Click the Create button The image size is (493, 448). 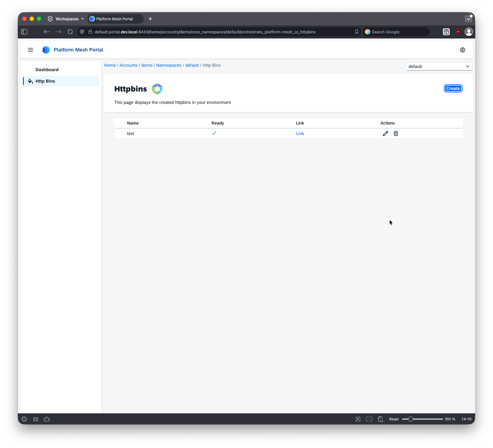(453, 88)
